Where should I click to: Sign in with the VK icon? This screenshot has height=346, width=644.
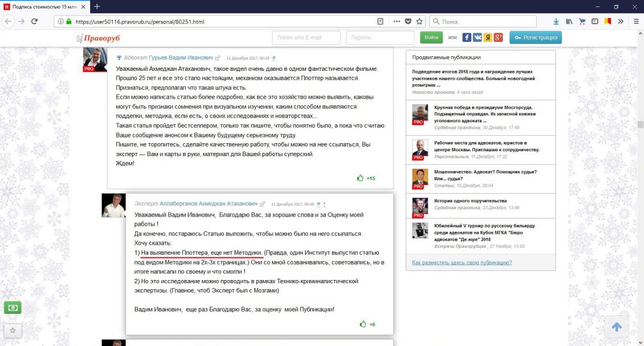(x=477, y=38)
